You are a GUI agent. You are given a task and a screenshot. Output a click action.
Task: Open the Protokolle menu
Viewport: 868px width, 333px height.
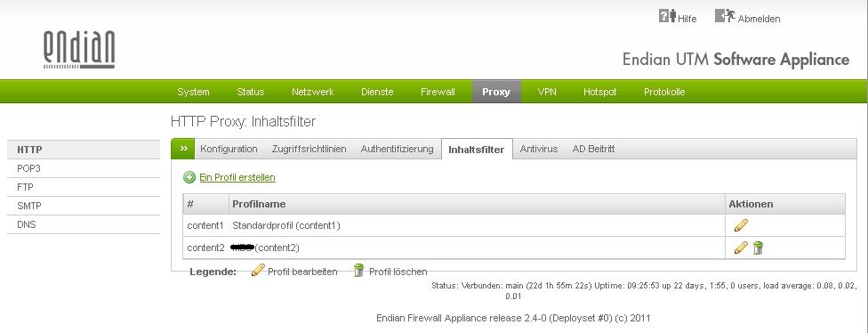click(x=664, y=92)
